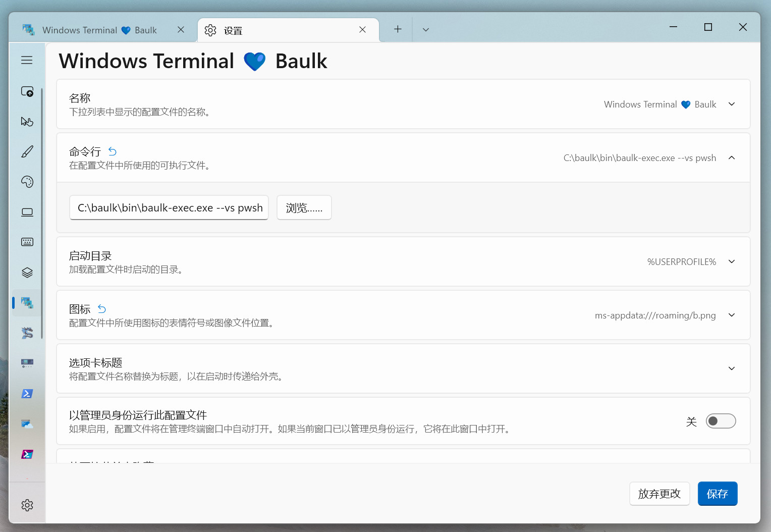Select the Azure Cloud Shell profile icon

(x=27, y=424)
